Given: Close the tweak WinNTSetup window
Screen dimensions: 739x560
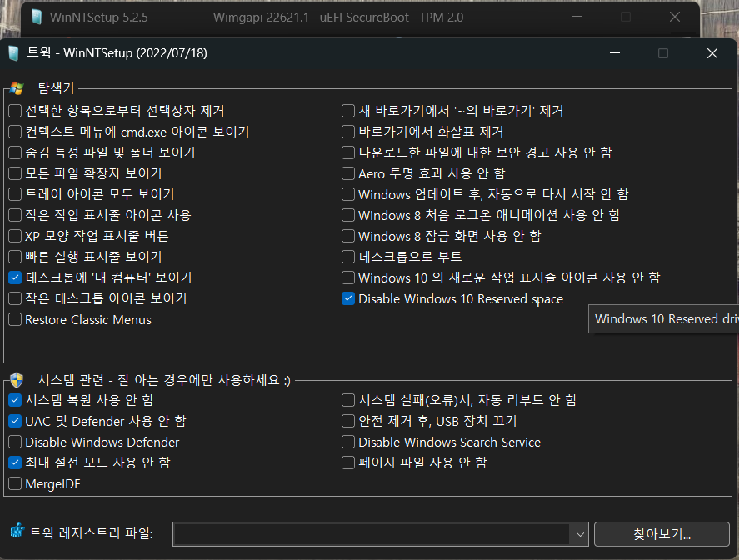Looking at the screenshot, I should [712, 53].
